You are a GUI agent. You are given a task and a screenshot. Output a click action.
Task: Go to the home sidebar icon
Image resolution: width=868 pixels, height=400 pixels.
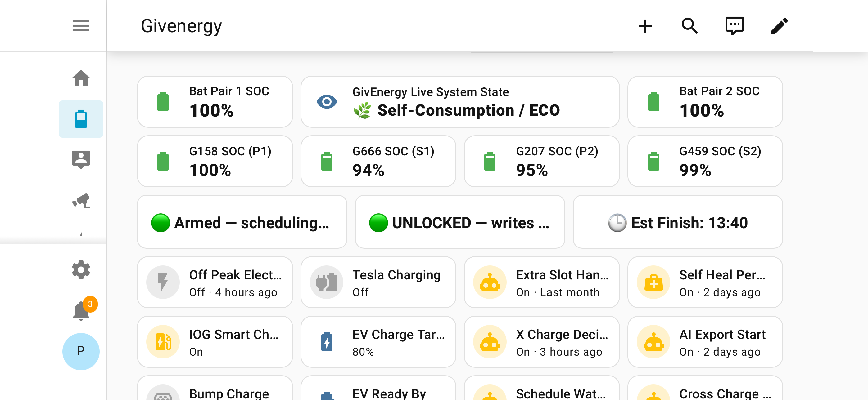click(x=81, y=78)
